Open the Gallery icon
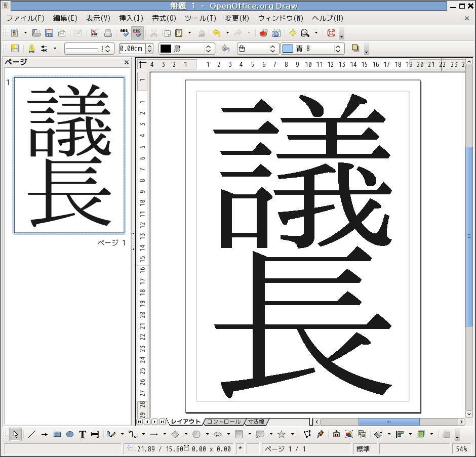The width and height of the screenshot is (476, 457). (362, 434)
